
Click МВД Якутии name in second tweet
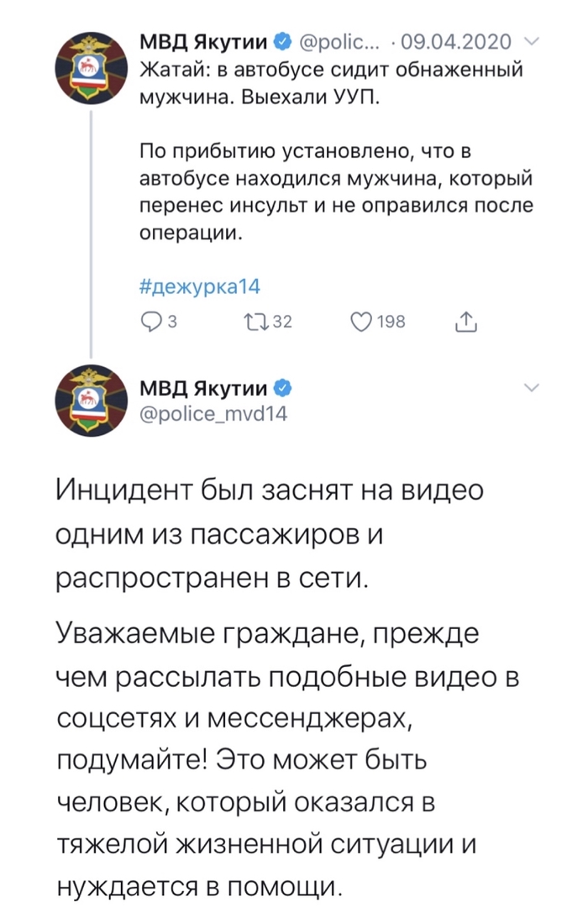[203, 388]
